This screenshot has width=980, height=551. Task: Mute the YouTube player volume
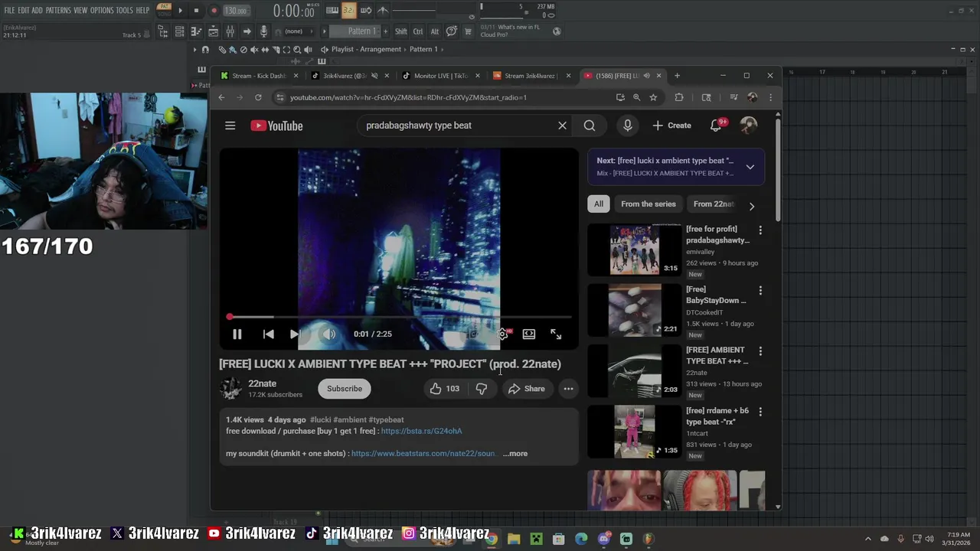pyautogui.click(x=328, y=334)
